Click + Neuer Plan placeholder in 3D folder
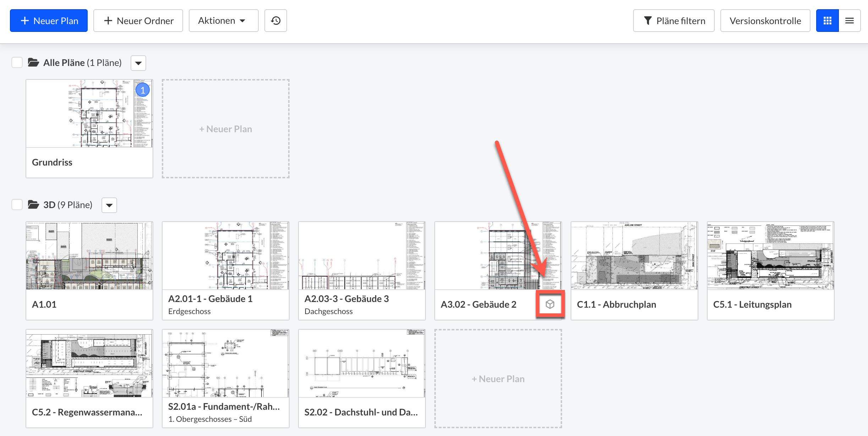Image resolution: width=868 pixels, height=436 pixels. [498, 379]
